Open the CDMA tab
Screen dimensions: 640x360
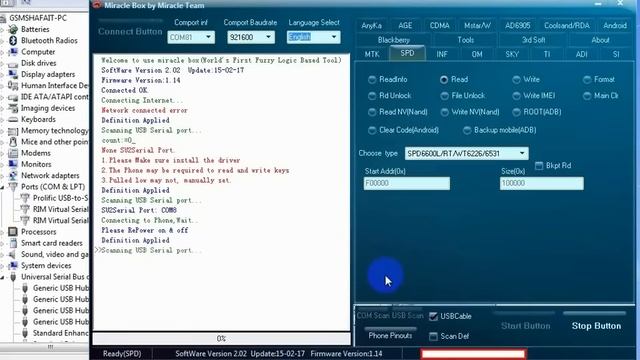tap(439, 25)
